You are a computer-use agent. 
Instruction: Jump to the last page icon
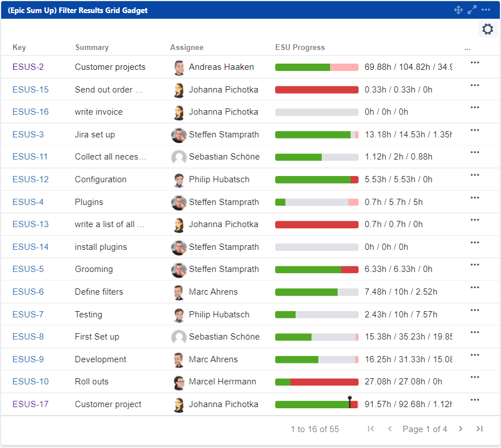[x=479, y=429]
